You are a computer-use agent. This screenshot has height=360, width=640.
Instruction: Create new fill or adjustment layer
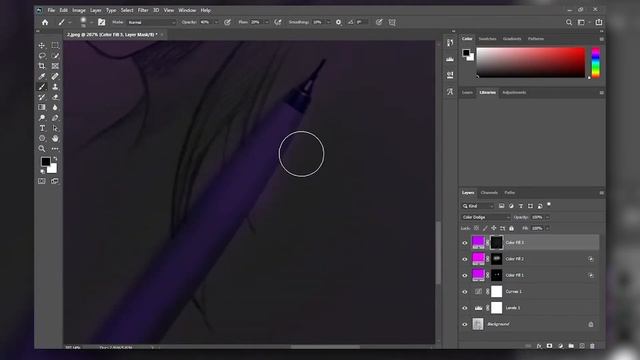click(560, 346)
